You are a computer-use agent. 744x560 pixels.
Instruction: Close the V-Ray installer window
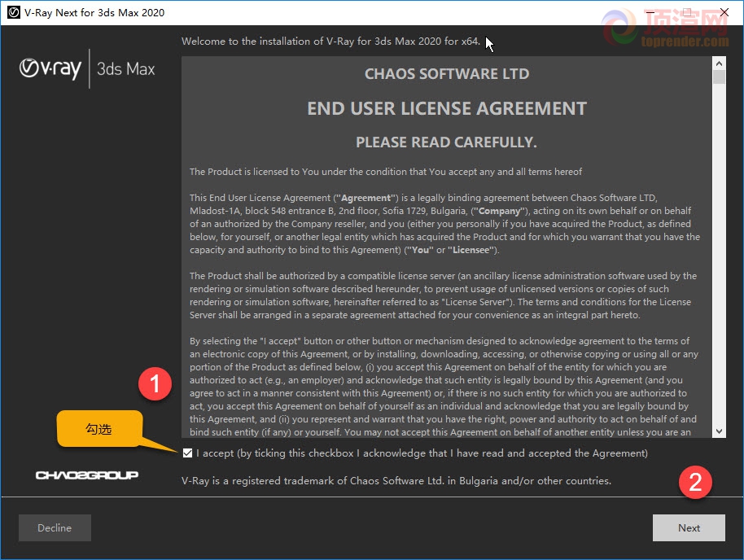point(724,12)
